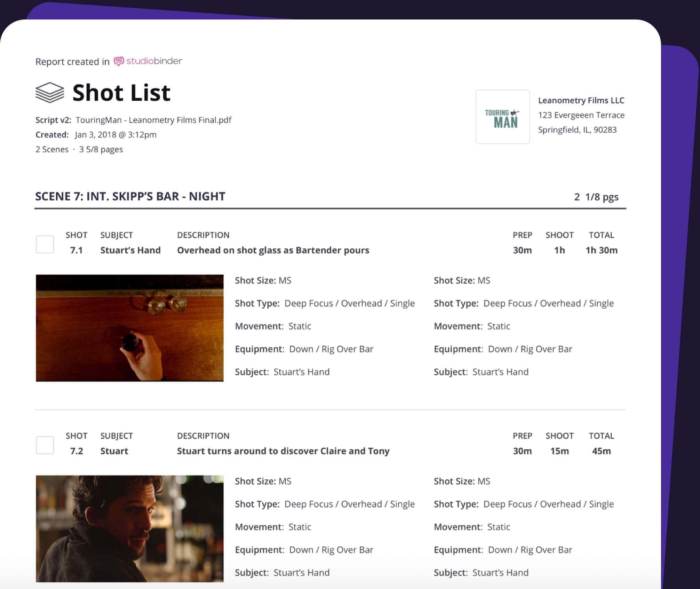Click the 2 1/8 pgs page count
700x589 pixels.
596,196
